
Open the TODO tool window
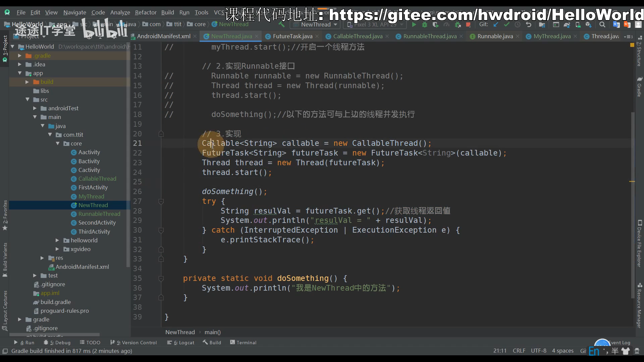point(90,343)
